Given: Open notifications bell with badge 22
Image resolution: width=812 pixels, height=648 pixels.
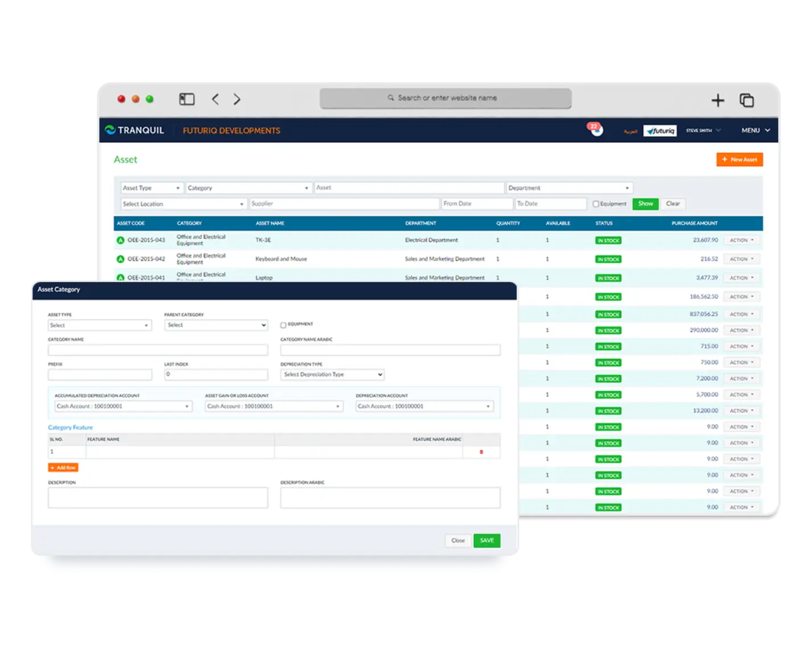Looking at the screenshot, I should (596, 129).
